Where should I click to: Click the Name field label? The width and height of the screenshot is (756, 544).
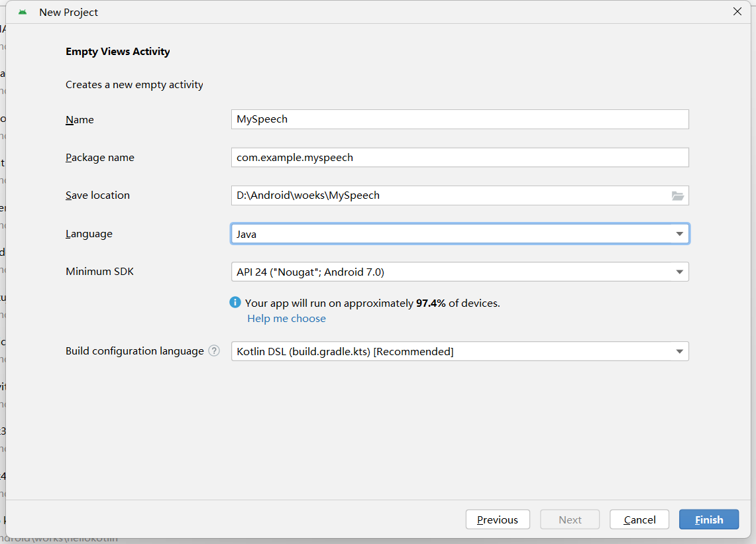(x=80, y=120)
